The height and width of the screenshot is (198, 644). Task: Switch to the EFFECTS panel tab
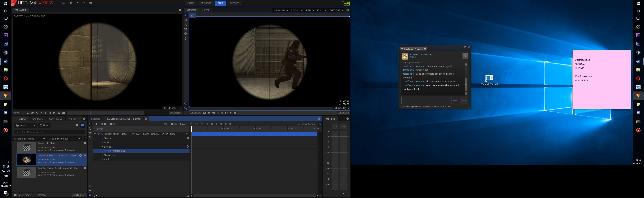[x=38, y=119]
